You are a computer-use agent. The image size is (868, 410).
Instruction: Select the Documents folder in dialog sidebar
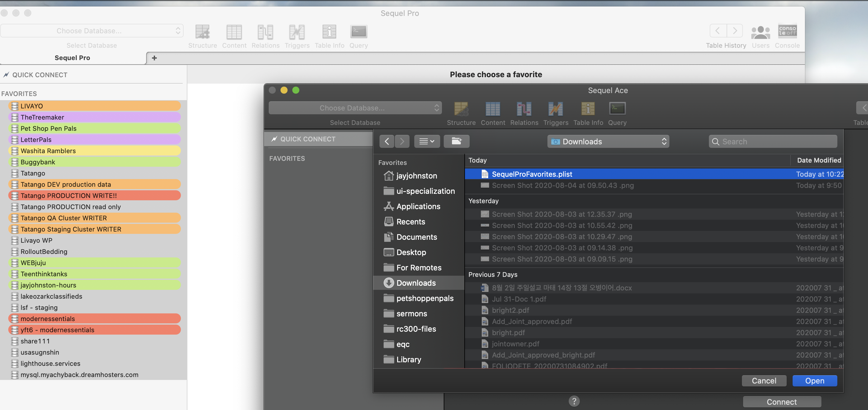[x=417, y=237]
